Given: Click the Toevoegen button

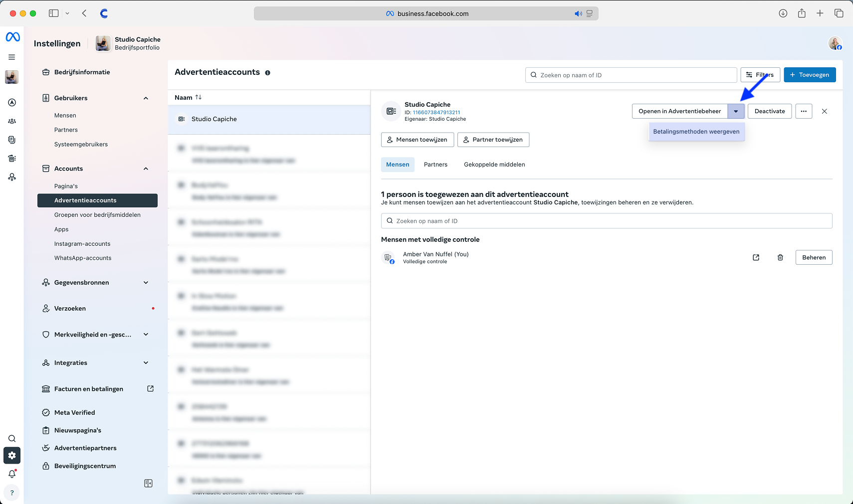Looking at the screenshot, I should pos(810,75).
